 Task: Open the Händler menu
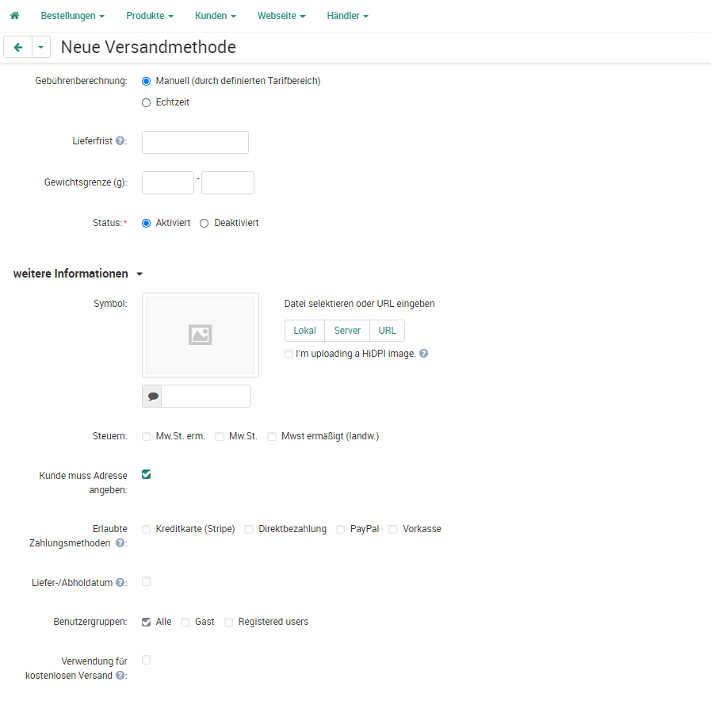coord(347,16)
